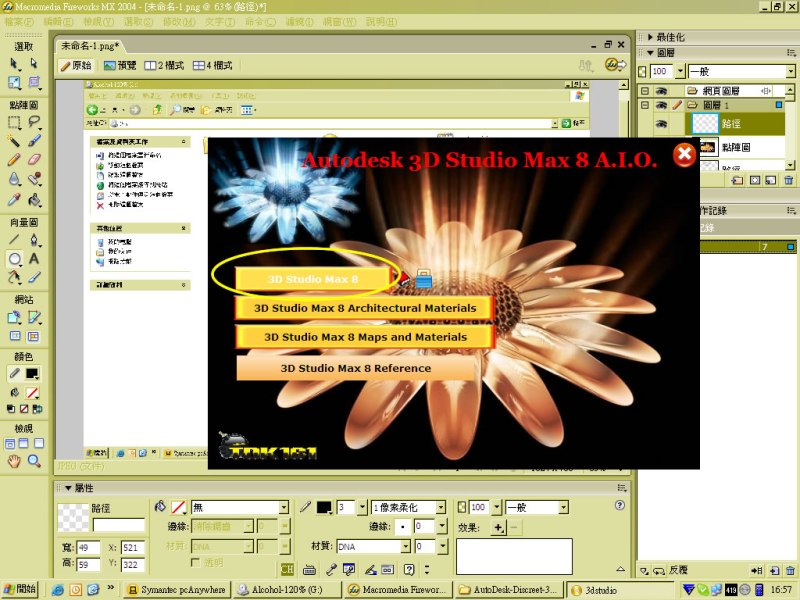The height and width of the screenshot is (600, 800).
Task: Select the Hotspot tool
Action: 14,317
